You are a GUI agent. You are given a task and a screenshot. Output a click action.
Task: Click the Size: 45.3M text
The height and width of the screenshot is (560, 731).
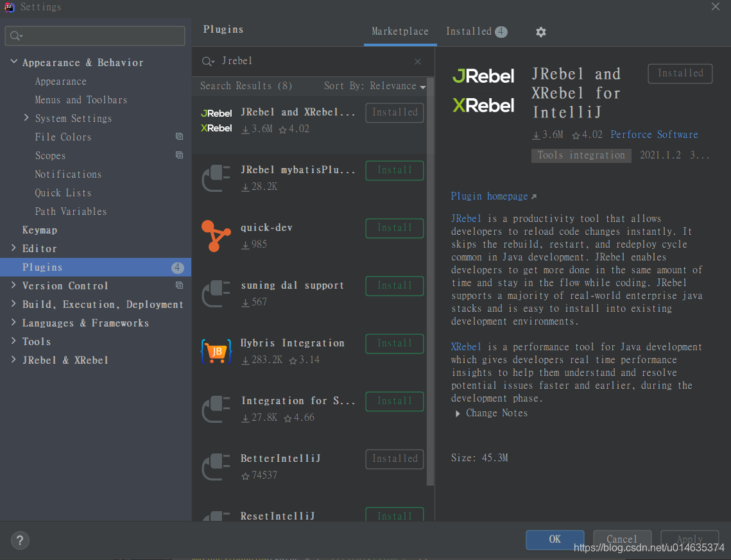(x=479, y=458)
